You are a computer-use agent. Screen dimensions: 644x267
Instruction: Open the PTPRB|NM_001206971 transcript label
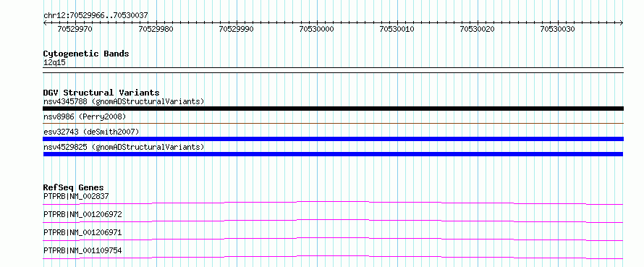82,232
